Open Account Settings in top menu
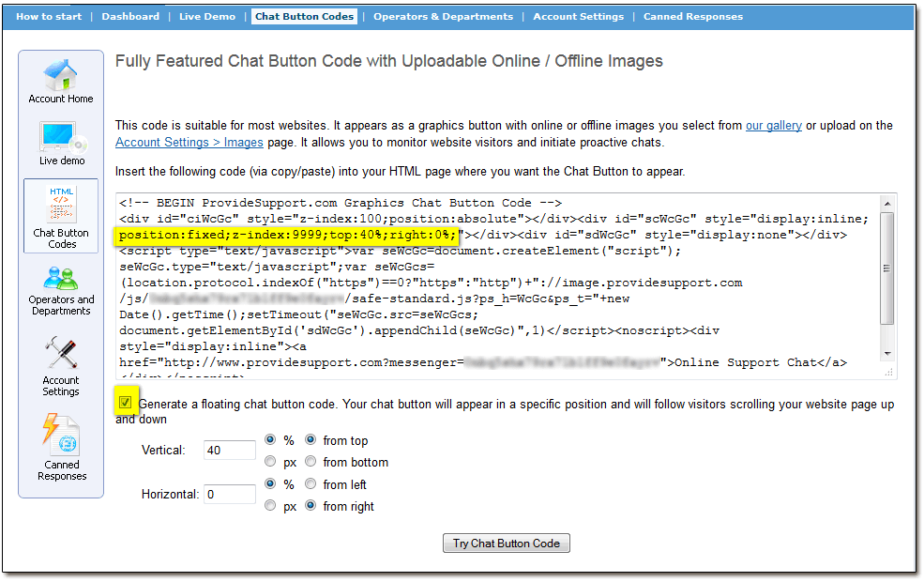 coord(578,17)
